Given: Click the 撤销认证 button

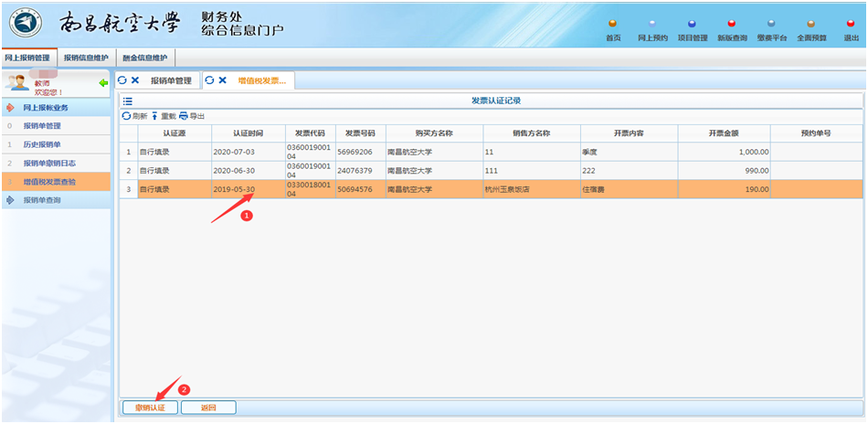Looking at the screenshot, I should coord(150,408).
